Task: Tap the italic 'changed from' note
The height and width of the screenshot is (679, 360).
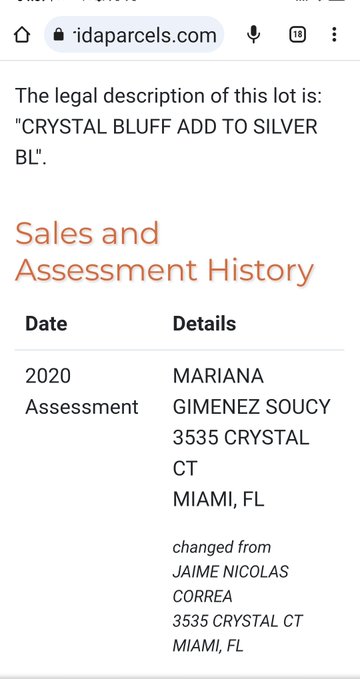Action: [222, 547]
